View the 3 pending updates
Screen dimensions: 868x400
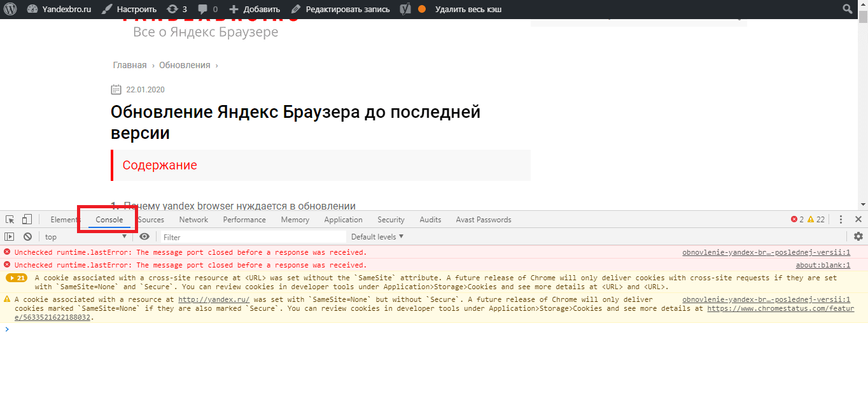(177, 9)
